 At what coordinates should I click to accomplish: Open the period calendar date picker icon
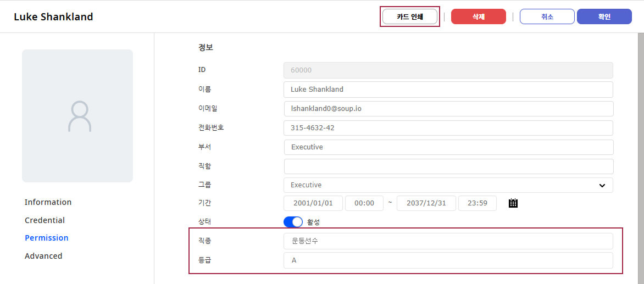click(513, 203)
